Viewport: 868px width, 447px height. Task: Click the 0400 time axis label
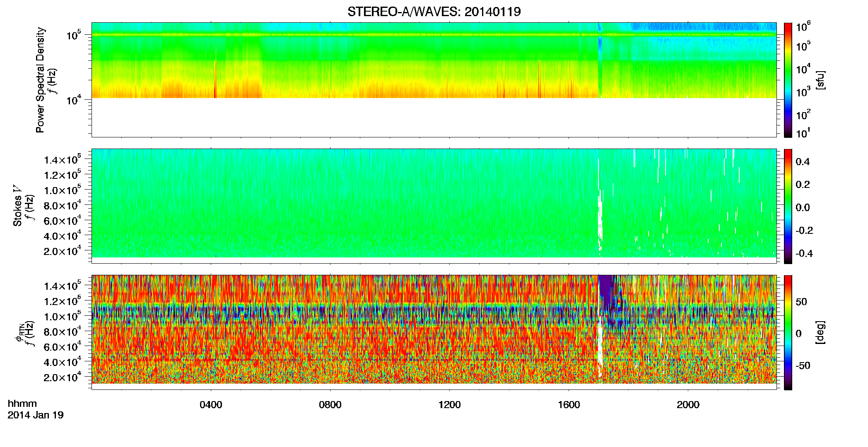coord(211,405)
